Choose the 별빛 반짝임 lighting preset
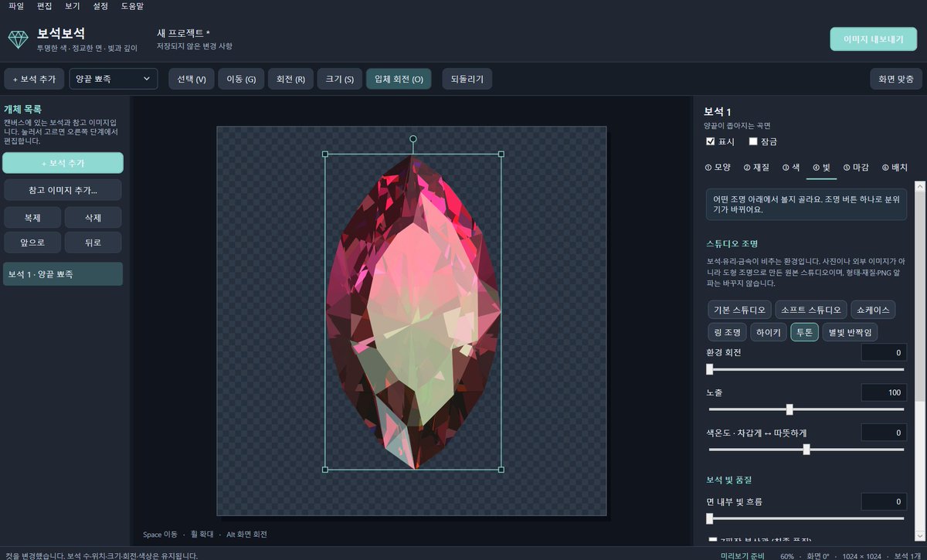The width and height of the screenshot is (927, 560). [x=851, y=333]
